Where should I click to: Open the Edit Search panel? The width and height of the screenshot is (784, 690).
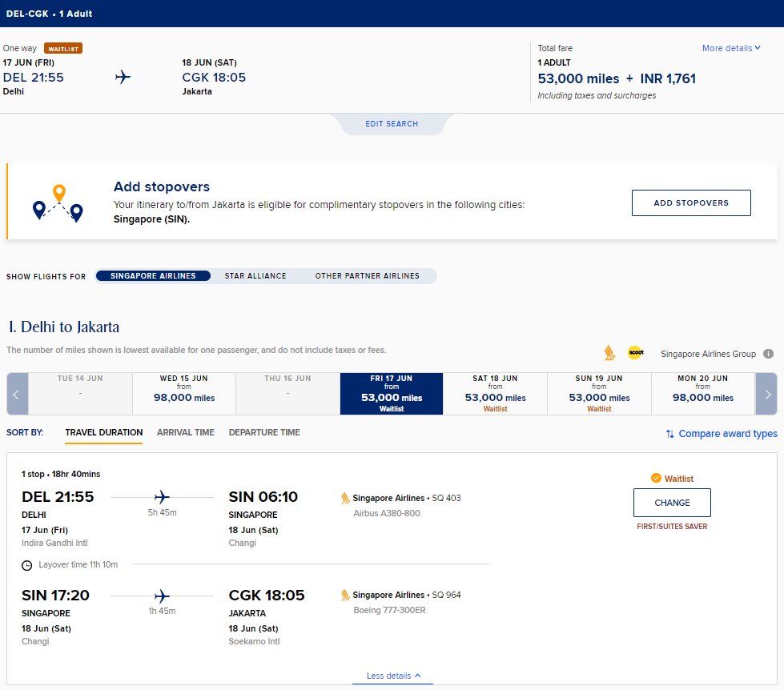pyautogui.click(x=392, y=124)
